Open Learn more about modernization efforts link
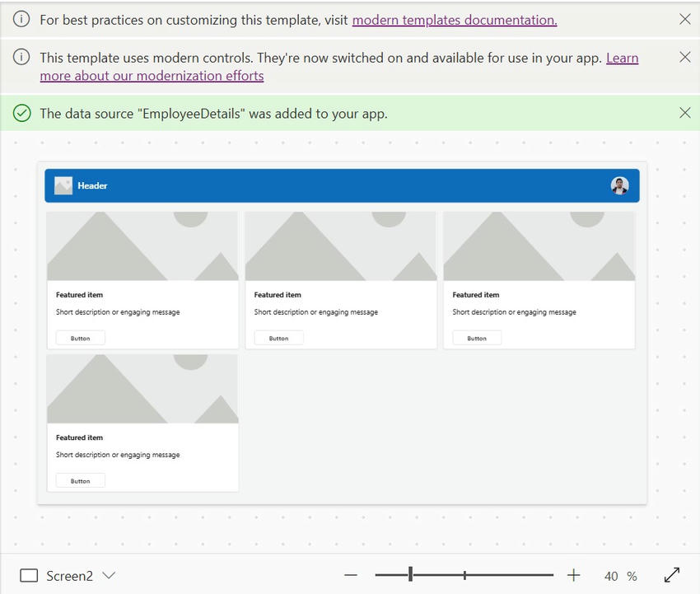This screenshot has width=700, height=594. tap(339, 67)
